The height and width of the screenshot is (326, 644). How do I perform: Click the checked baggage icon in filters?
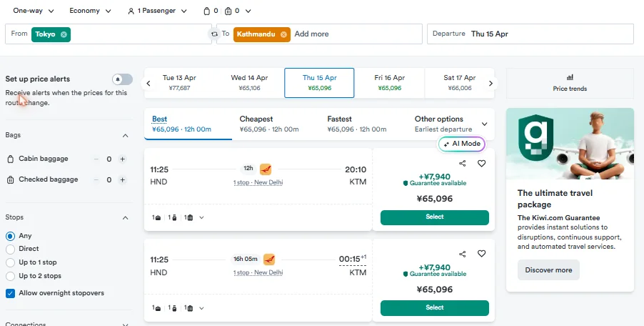click(x=10, y=179)
